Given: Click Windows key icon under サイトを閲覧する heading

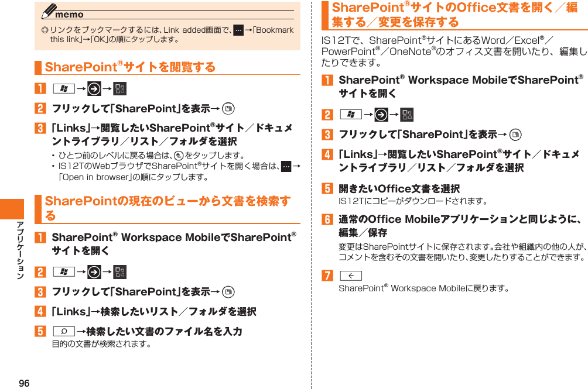Looking at the screenshot, I should tap(64, 89).
